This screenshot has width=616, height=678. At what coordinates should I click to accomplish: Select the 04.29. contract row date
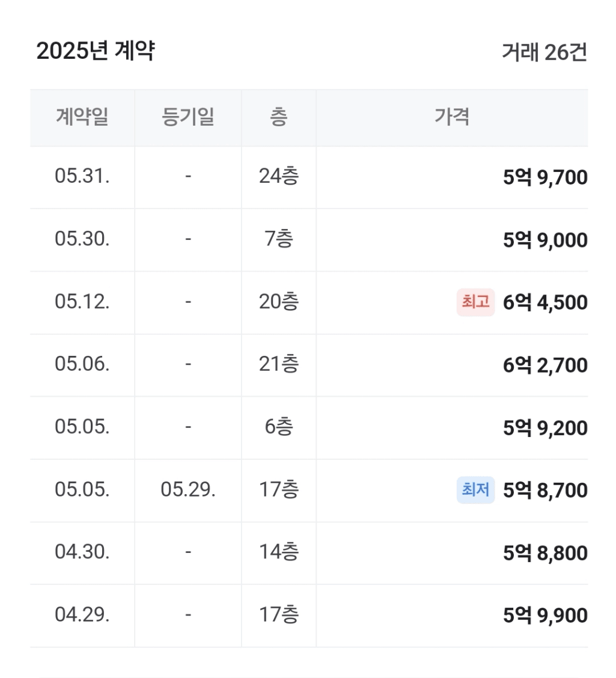pos(82,615)
